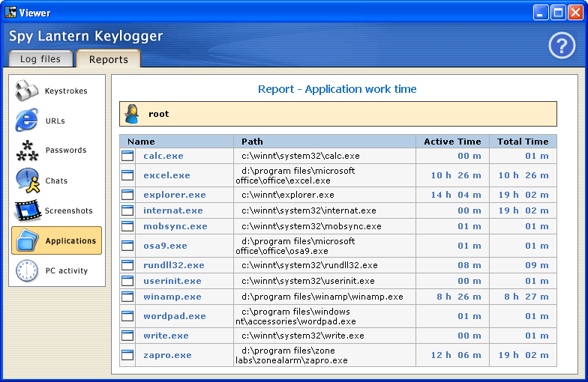Image resolution: width=588 pixels, height=382 pixels.
Task: Click the excel.exe link
Action: pos(166,175)
